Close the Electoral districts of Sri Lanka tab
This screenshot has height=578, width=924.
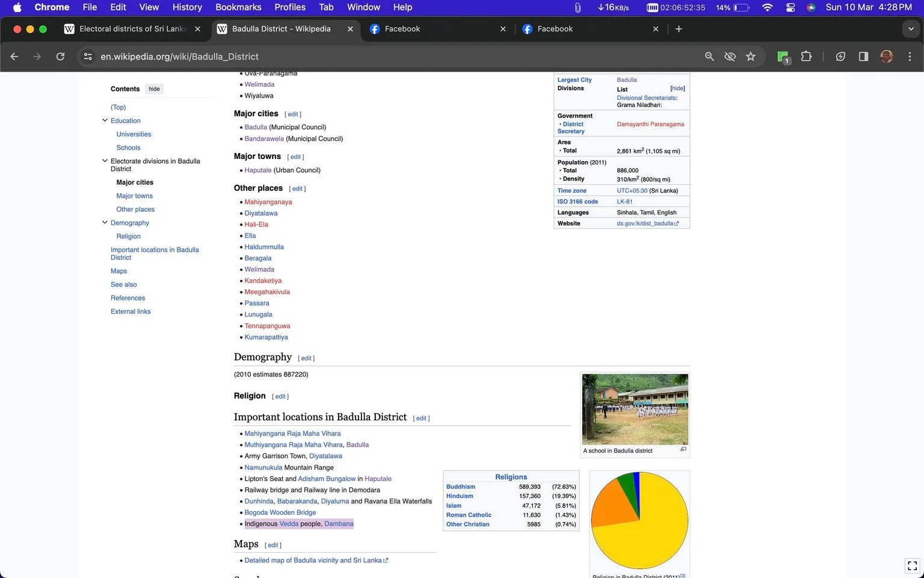click(x=197, y=29)
